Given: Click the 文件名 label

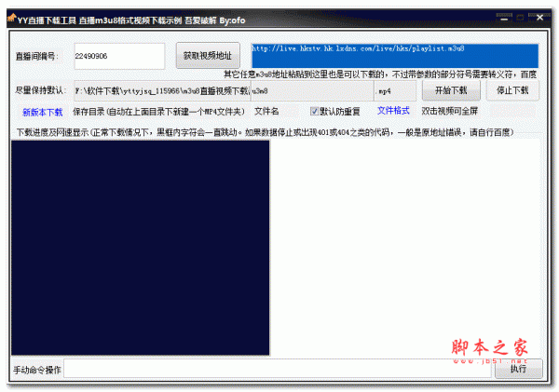Looking at the screenshot, I should click(x=266, y=111).
